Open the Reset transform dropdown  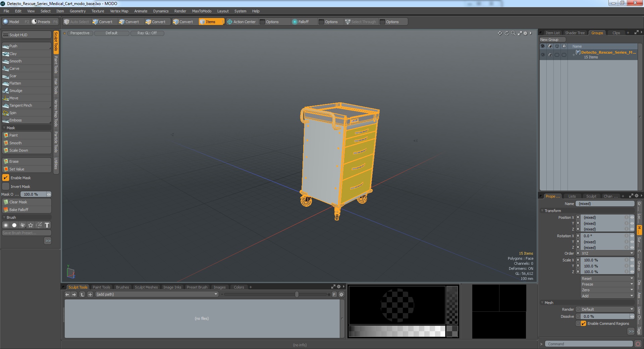click(x=607, y=279)
